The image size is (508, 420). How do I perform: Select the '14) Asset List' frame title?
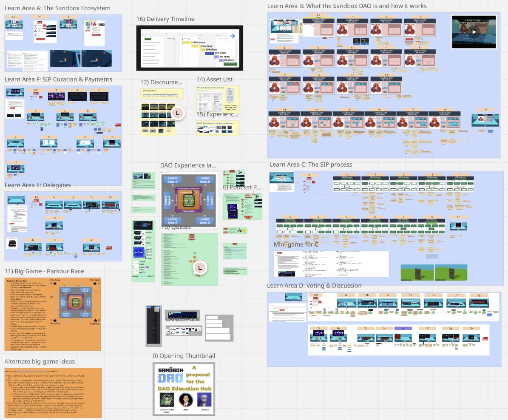[x=215, y=79]
